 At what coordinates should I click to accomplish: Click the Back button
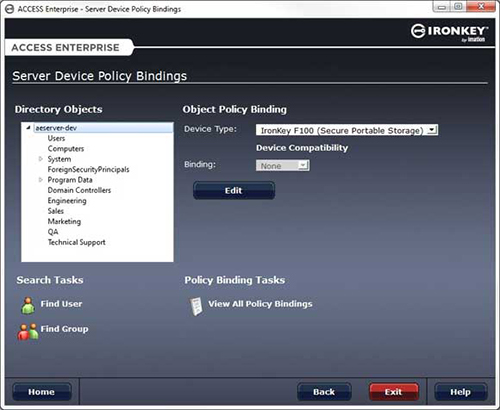click(324, 392)
